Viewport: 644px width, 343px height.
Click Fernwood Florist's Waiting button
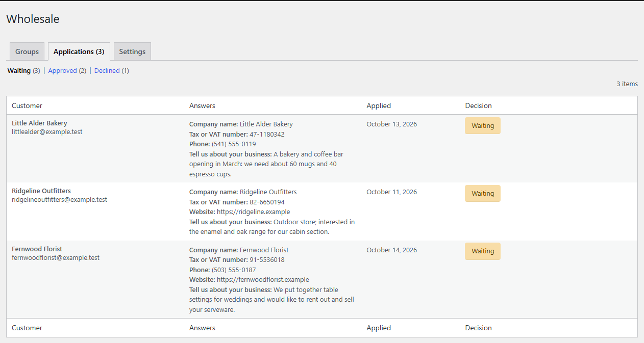tap(483, 251)
